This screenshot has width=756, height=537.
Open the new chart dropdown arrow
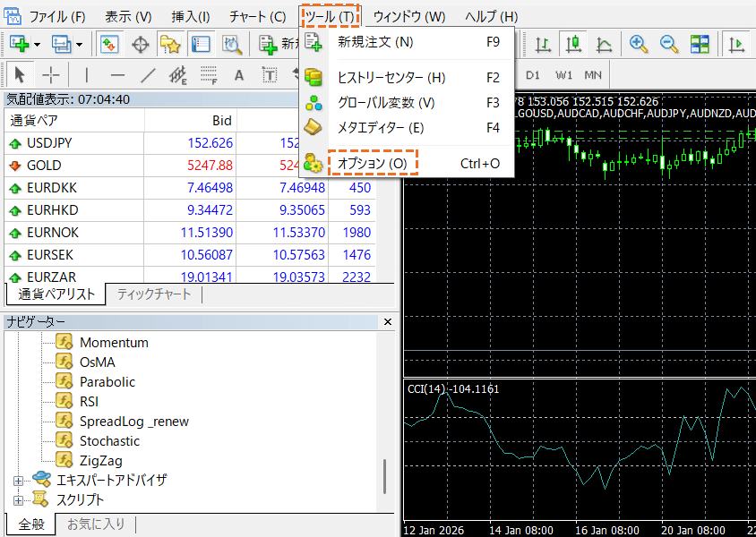37,44
